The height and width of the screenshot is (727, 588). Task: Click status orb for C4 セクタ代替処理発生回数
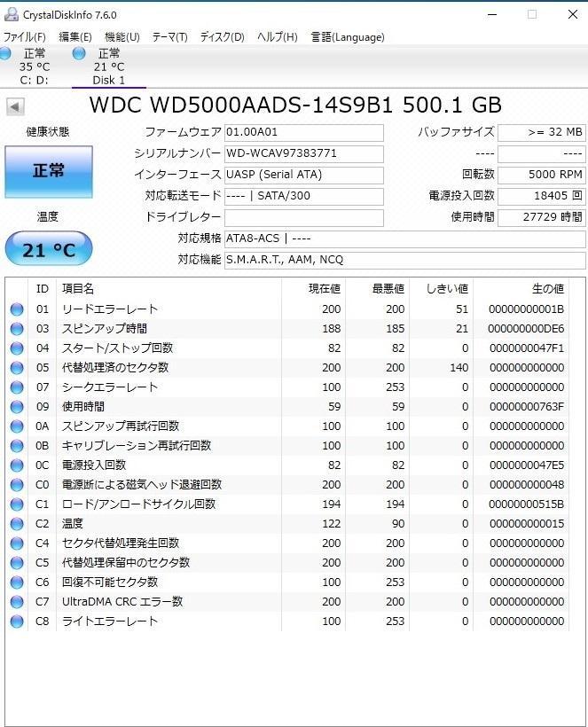(x=17, y=543)
